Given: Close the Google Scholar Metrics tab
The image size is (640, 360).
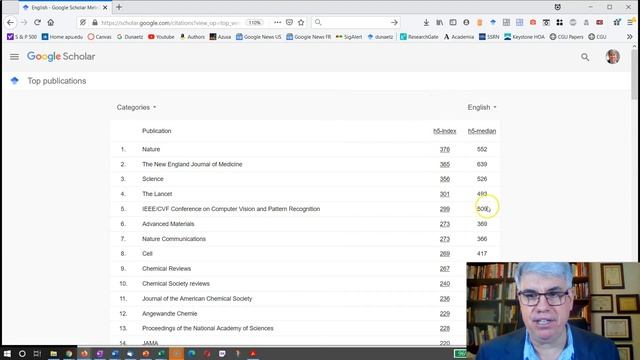Looking at the screenshot, I should point(105,7).
